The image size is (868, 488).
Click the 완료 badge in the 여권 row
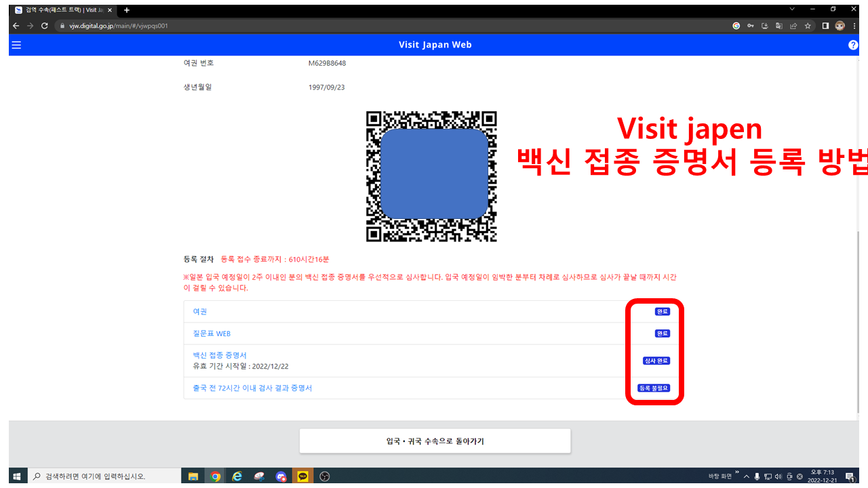click(663, 312)
